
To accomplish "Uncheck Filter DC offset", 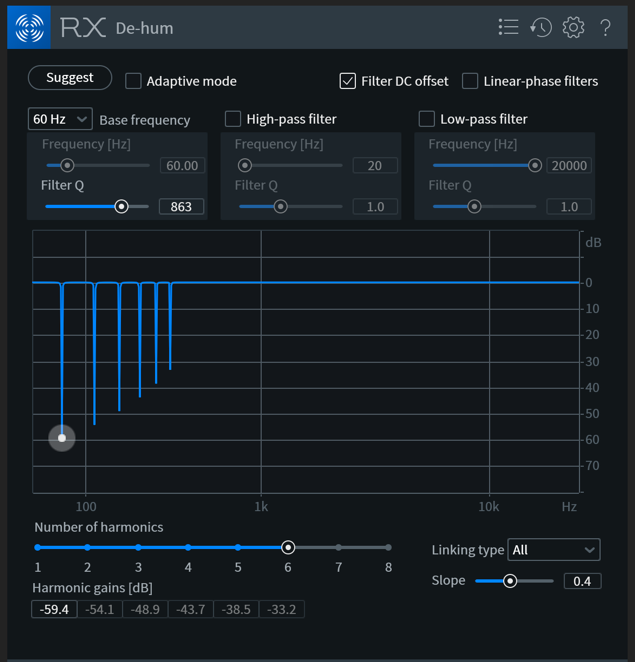I will click(347, 81).
